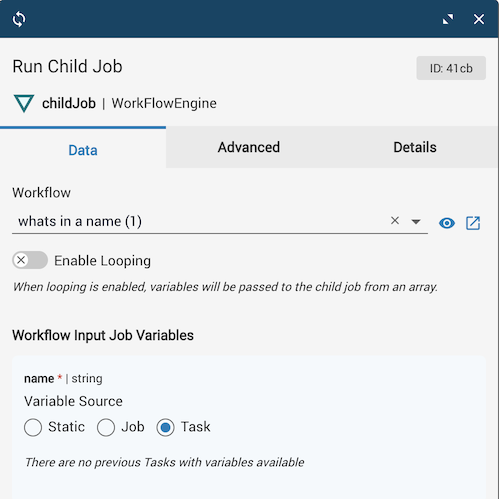Screen dimensions: 499x499
Task: Click the Enable Looping label text
Action: [x=103, y=261]
